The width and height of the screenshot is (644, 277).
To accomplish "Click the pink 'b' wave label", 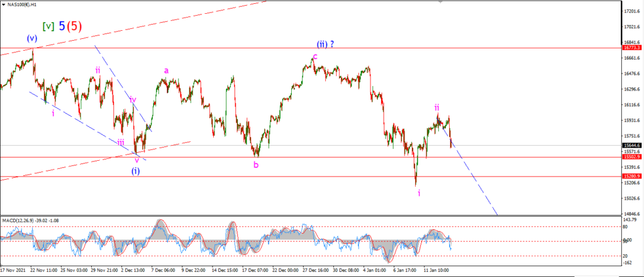I will pyautogui.click(x=256, y=165).
